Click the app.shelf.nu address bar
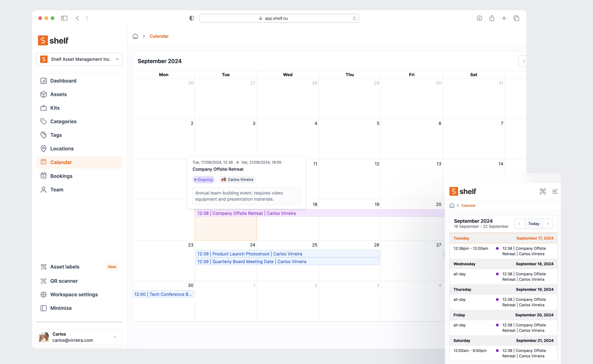The image size is (593, 364). (x=276, y=19)
